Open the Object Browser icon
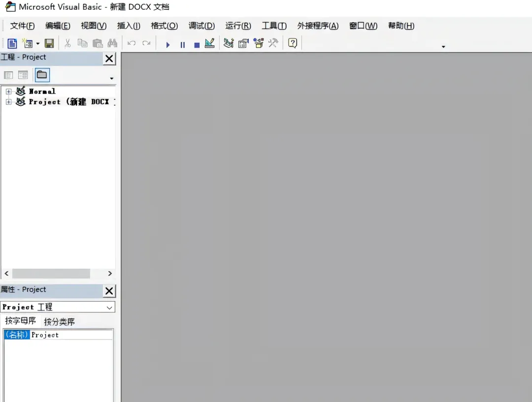Viewport: 532px width, 402px height. pos(259,43)
